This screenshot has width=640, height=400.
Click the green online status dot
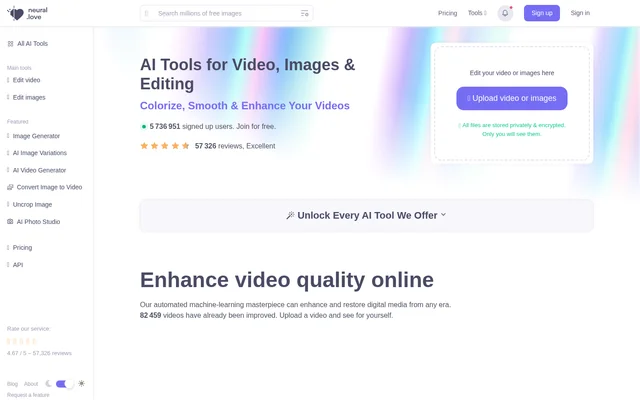144,127
